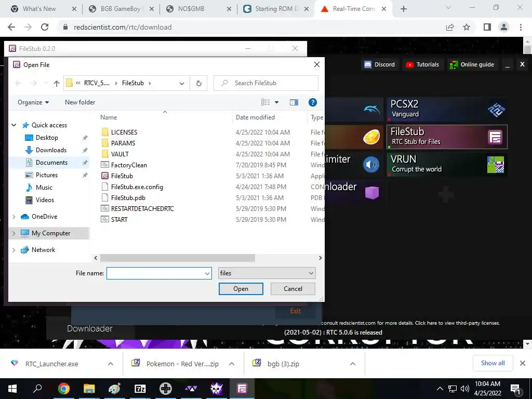Click the audio speaker icon tile
Image resolution: width=532 pixels, height=399 pixels.
click(x=371, y=165)
